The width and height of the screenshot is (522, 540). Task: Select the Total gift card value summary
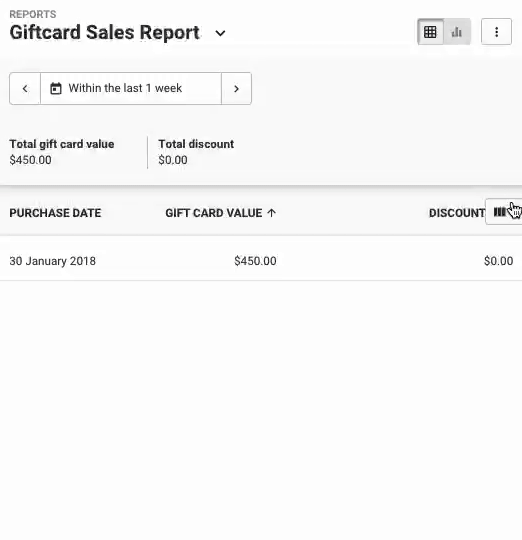(62, 152)
